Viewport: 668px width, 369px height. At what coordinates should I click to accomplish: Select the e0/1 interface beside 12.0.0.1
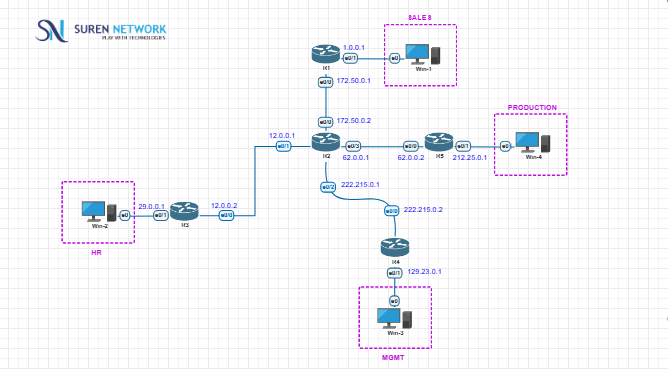[284, 147]
